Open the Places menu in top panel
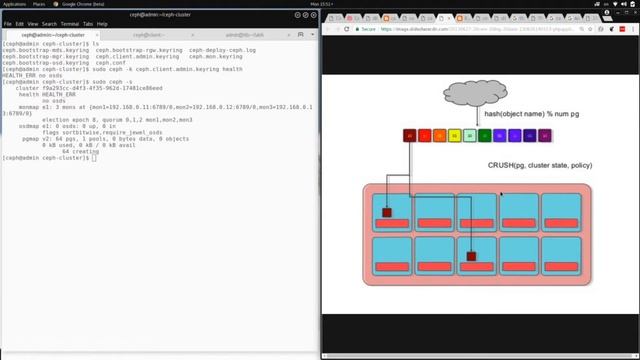Screen dimensions: 640x360 pyautogui.click(x=39, y=4)
